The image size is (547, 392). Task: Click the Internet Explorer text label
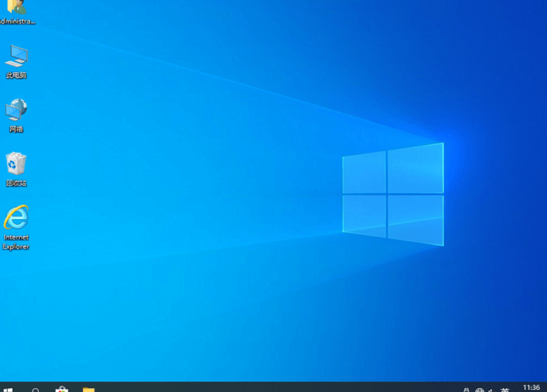16,242
